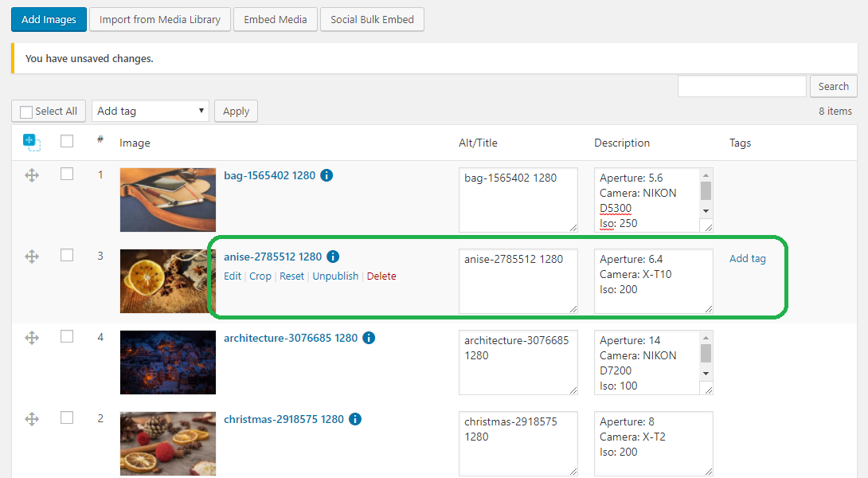The image size is (868, 478).
Task: Click the Apply button
Action: coord(236,111)
